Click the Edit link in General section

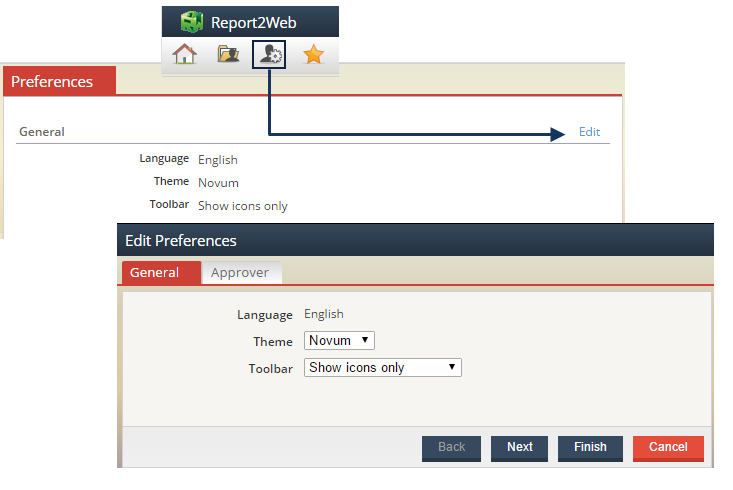pos(589,132)
